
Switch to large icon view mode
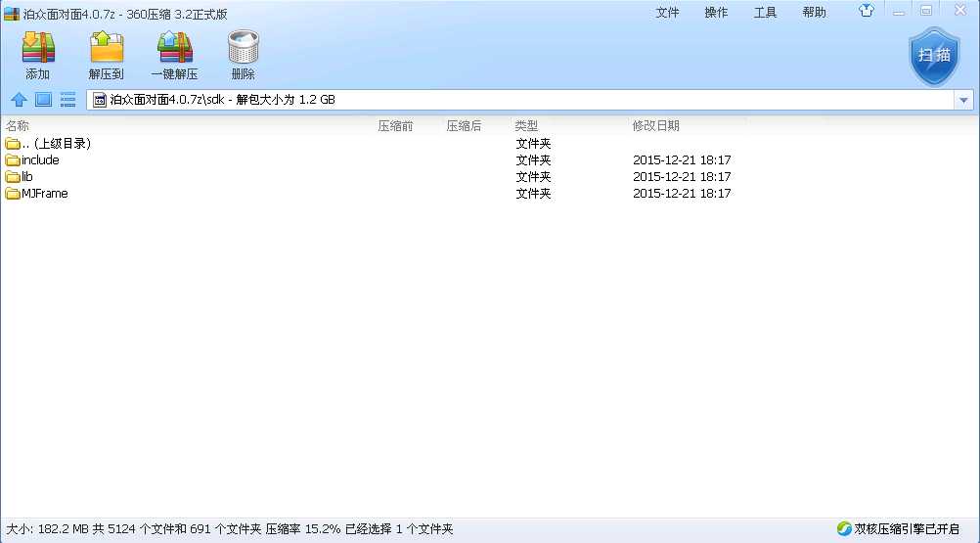click(x=43, y=100)
